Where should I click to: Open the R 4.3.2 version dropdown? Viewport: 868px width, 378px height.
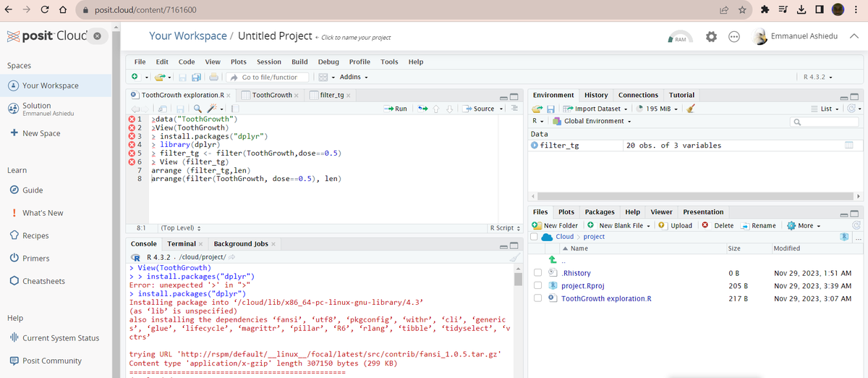[818, 77]
